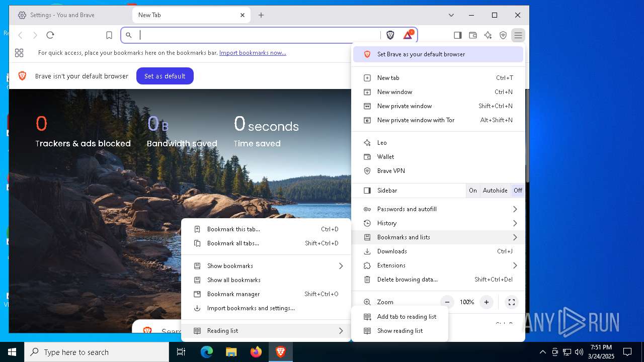Click the fullscreen icon next to Zoom
644x362 pixels.
[x=511, y=302]
